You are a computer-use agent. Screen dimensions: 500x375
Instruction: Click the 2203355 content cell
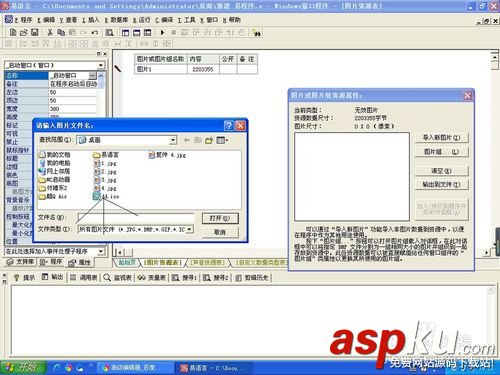point(203,69)
